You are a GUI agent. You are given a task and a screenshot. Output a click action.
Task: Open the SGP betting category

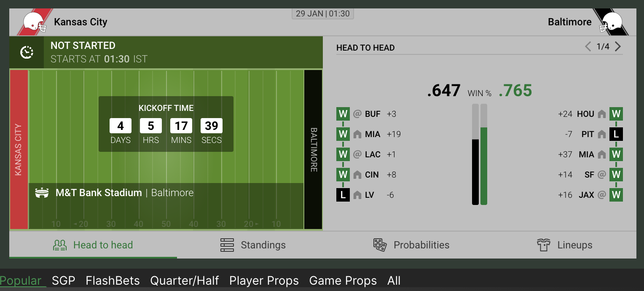click(x=64, y=281)
